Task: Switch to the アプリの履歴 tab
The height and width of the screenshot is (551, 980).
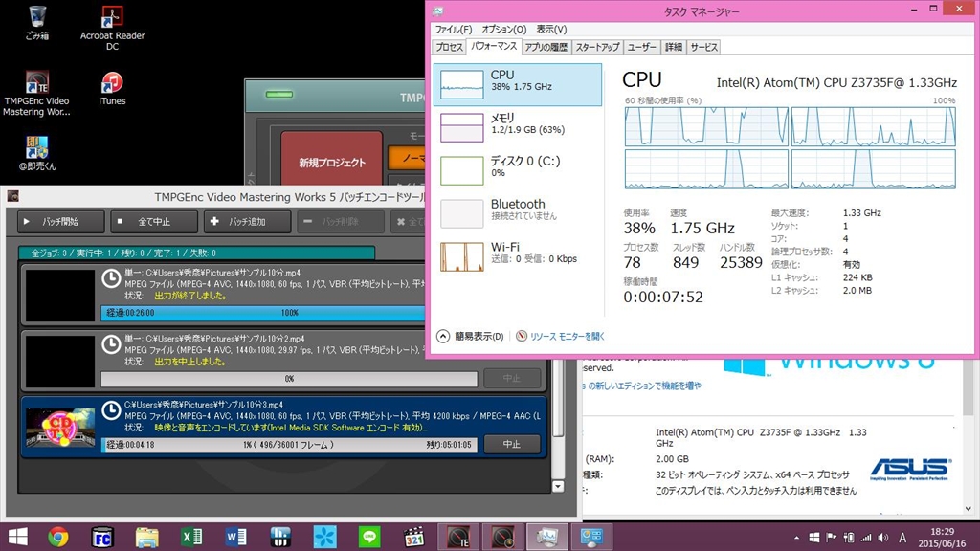Action: [x=546, y=47]
